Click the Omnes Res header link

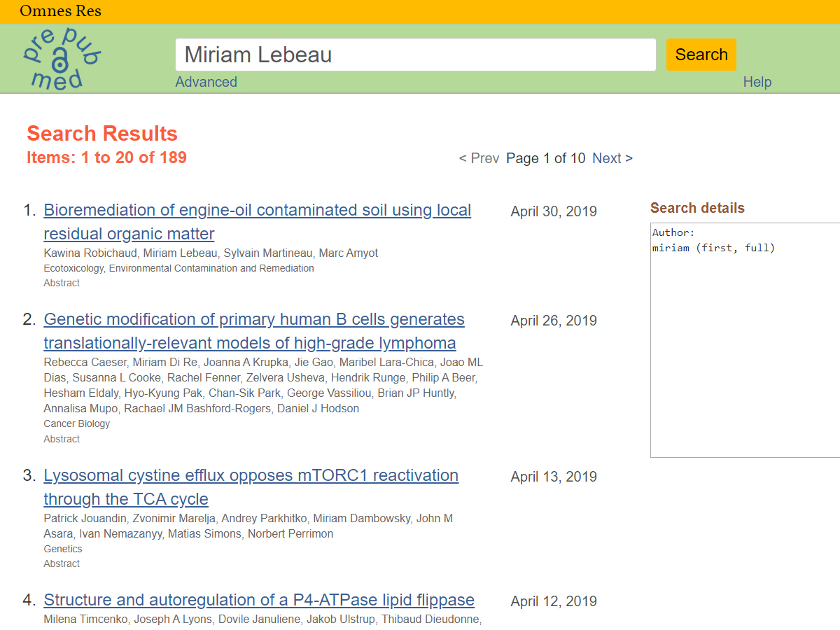tap(60, 10)
